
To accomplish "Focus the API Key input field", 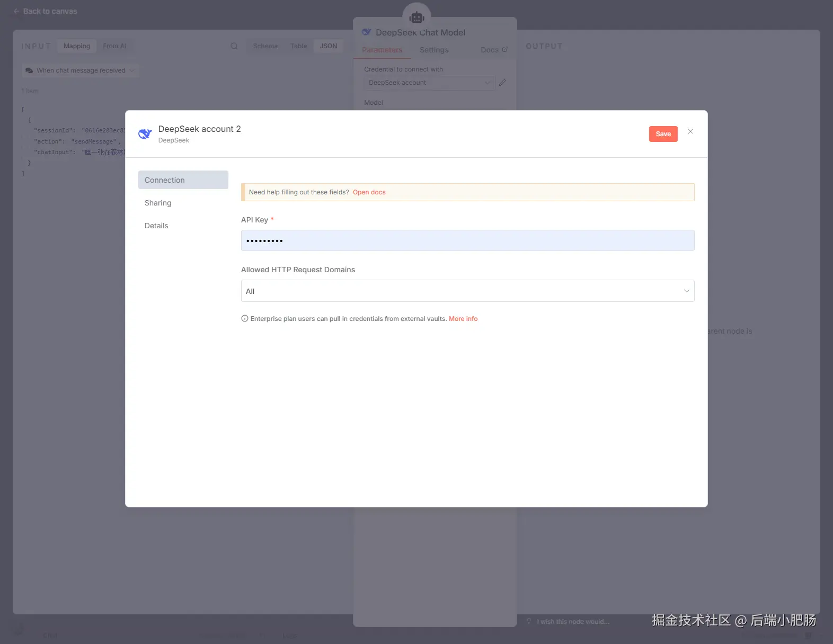I will point(467,240).
